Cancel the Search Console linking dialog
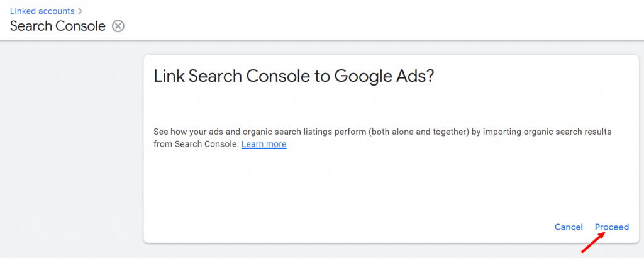The image size is (644, 258). (569, 227)
